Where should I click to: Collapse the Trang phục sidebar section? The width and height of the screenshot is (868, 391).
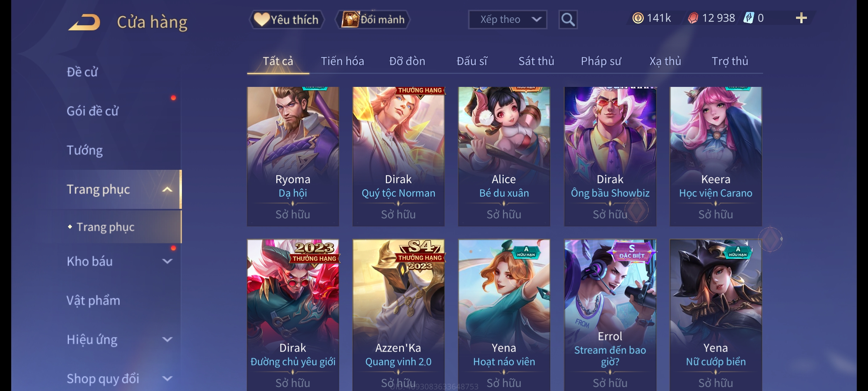[167, 189]
